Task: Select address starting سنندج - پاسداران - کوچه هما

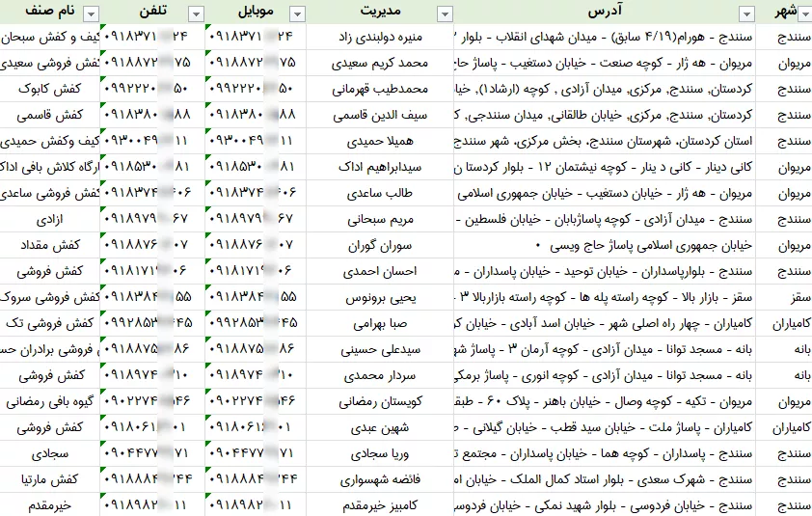Action: pyautogui.click(x=605, y=453)
